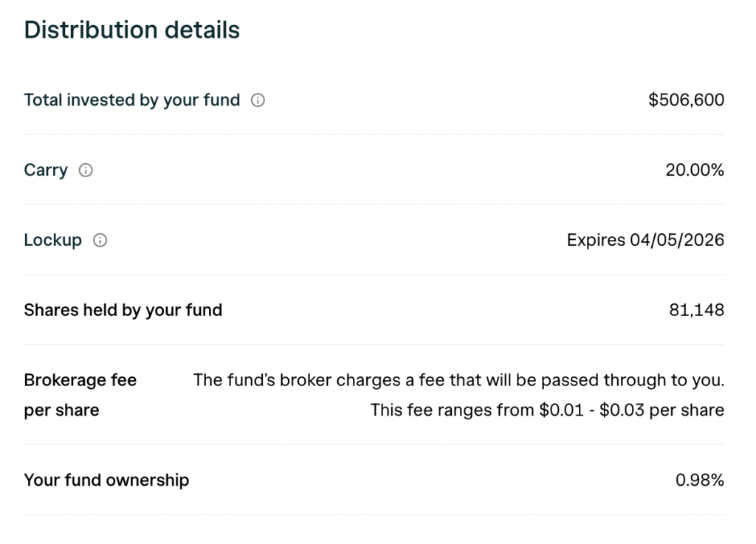This screenshot has width=756, height=544.
Task: Select the Total invested by your fund label
Action: [x=132, y=100]
